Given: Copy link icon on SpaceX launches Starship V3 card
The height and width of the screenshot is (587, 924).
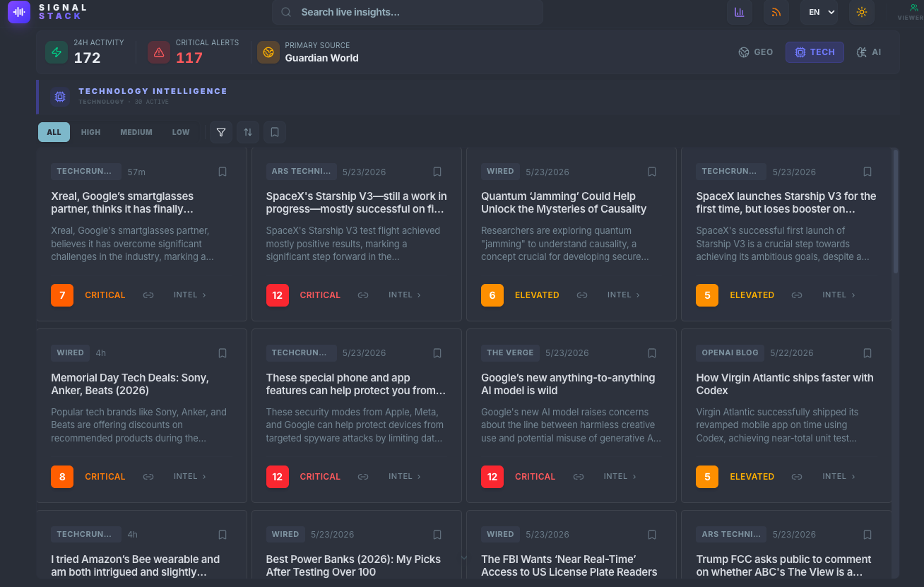Looking at the screenshot, I should [x=797, y=295].
